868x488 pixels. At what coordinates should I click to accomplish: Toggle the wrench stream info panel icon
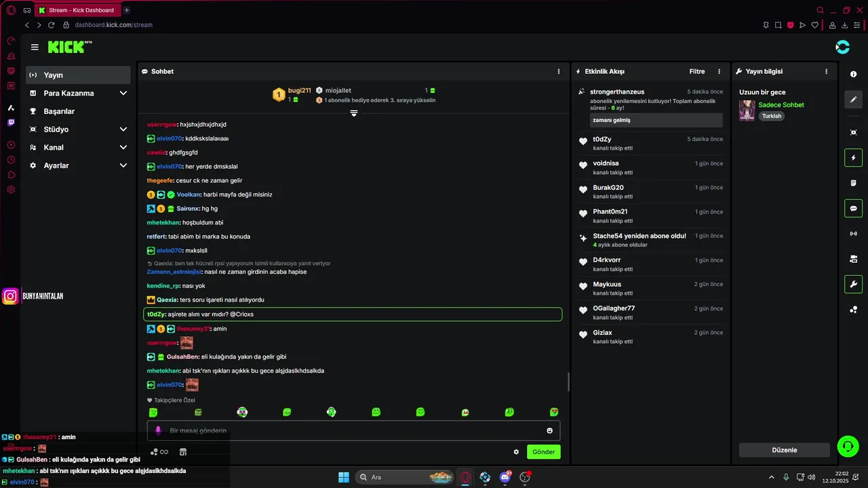pyautogui.click(x=854, y=284)
